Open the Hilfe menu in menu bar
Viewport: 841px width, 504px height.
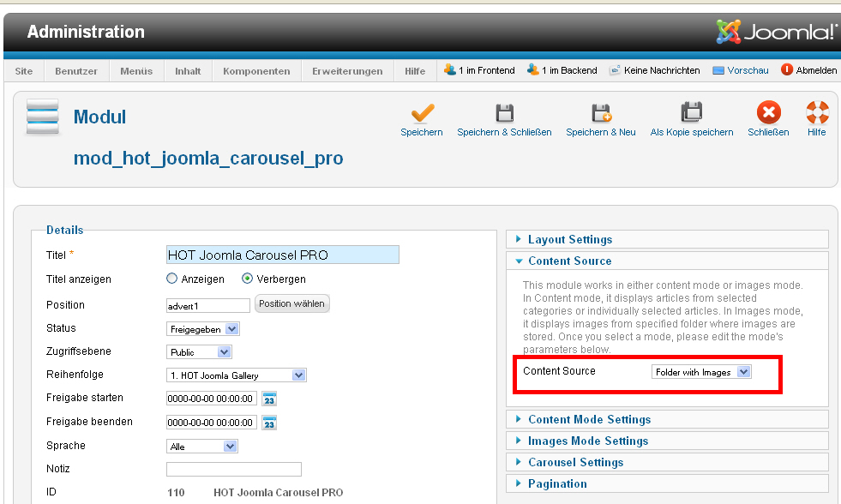(x=415, y=71)
